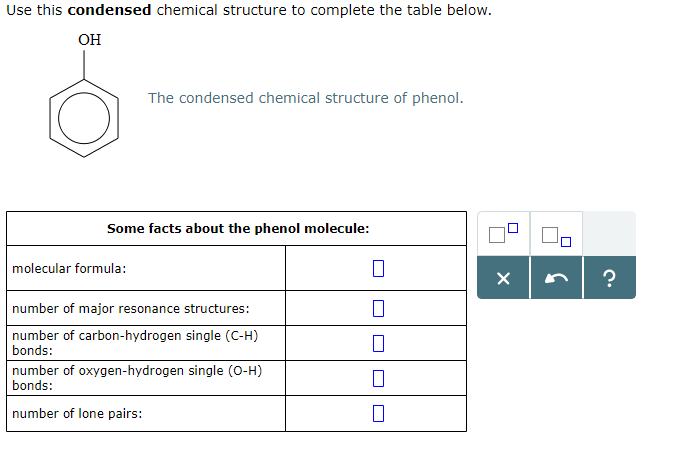
Task: Click the C-H bonds answer box
Action: pos(377,343)
